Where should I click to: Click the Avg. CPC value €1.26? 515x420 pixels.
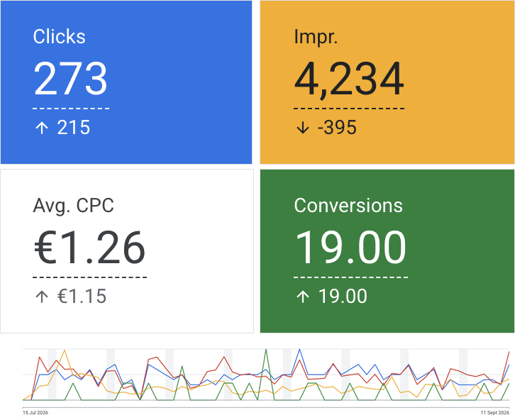(89, 248)
